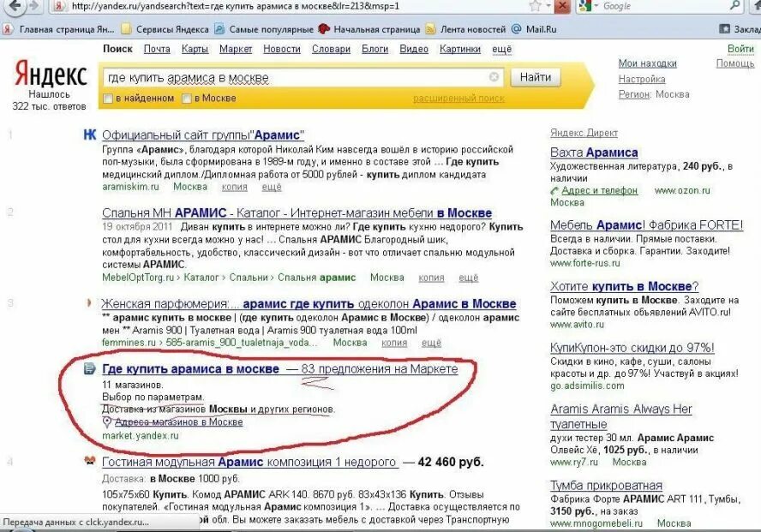Click phone icon beside Адрес и телефон
Screen dimensions: 761x532
click(554, 191)
